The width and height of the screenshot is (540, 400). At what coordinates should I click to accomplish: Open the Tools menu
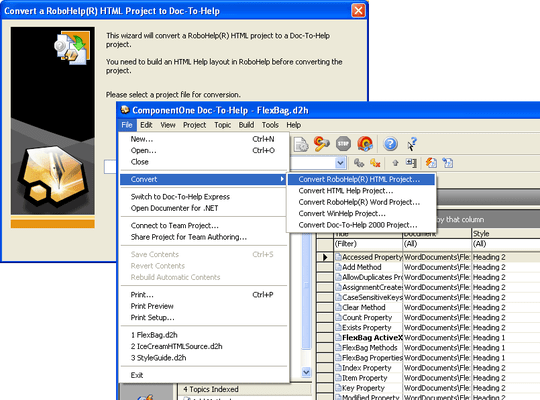tap(270, 125)
